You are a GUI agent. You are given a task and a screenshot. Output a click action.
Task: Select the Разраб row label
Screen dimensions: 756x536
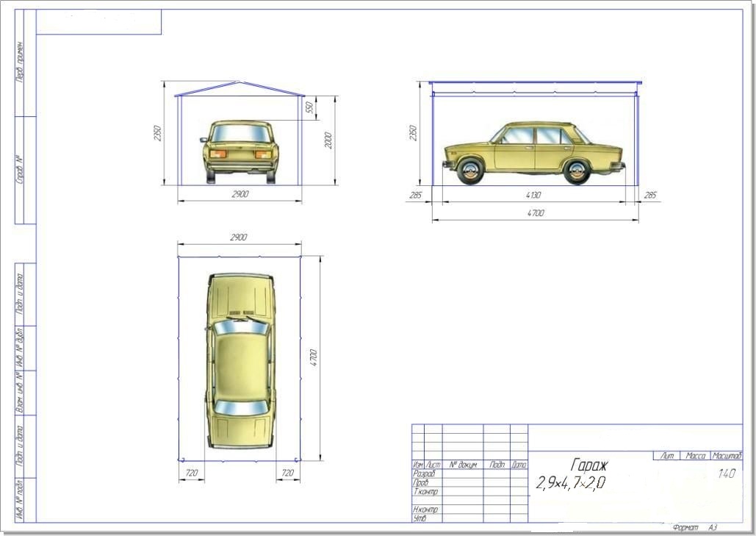point(424,474)
